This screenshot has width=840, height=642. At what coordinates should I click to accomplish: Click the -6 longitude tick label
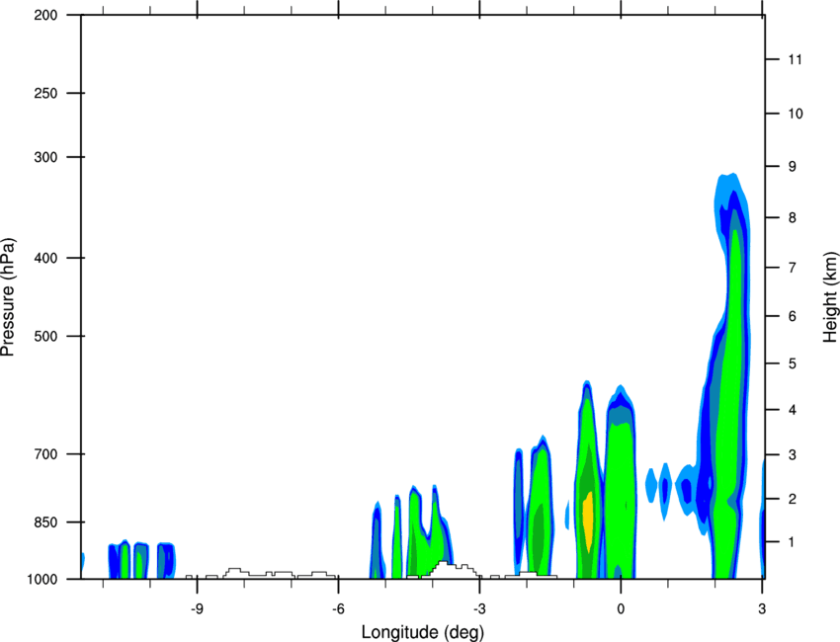point(338,608)
